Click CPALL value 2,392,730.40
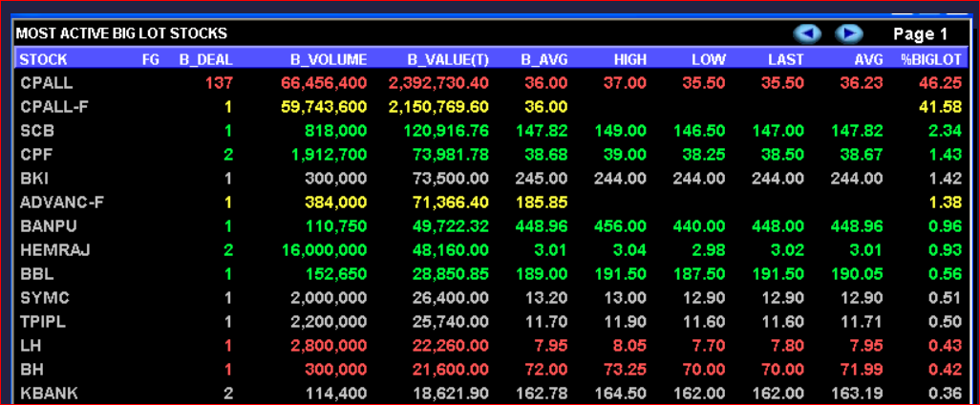 438,82
